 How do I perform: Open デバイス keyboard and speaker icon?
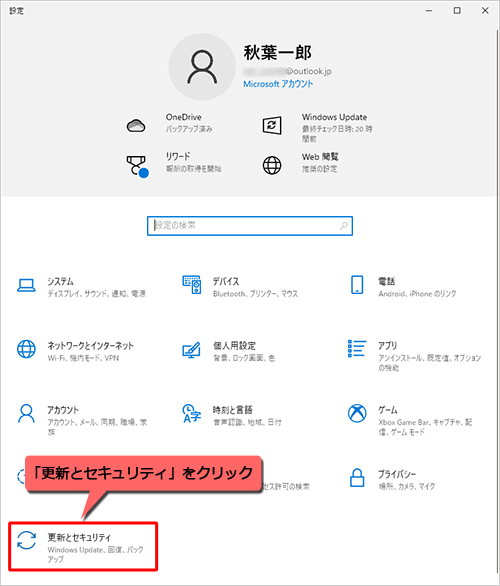point(192,285)
